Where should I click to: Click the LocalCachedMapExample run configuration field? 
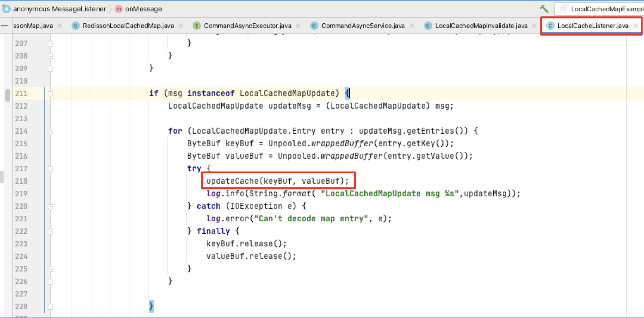click(602, 9)
